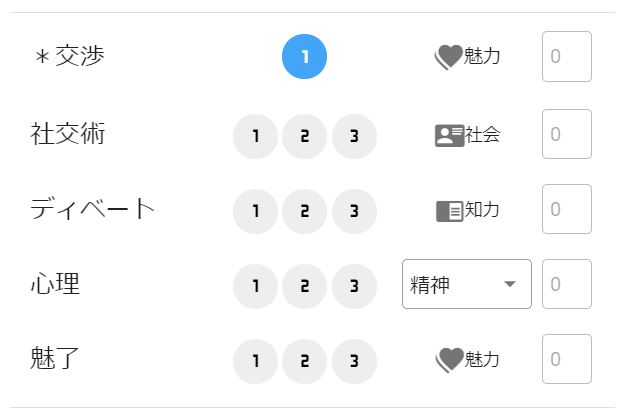
Task: Click the ID card icon next to 社会
Action: (x=449, y=135)
